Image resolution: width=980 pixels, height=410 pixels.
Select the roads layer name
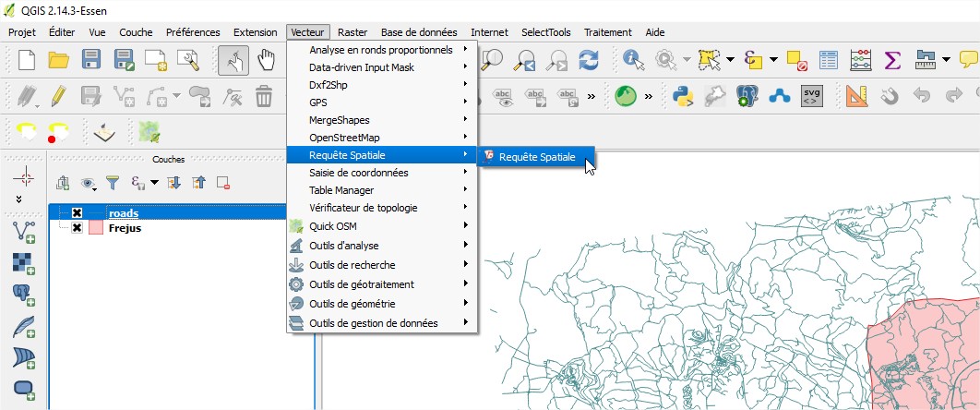tap(123, 213)
